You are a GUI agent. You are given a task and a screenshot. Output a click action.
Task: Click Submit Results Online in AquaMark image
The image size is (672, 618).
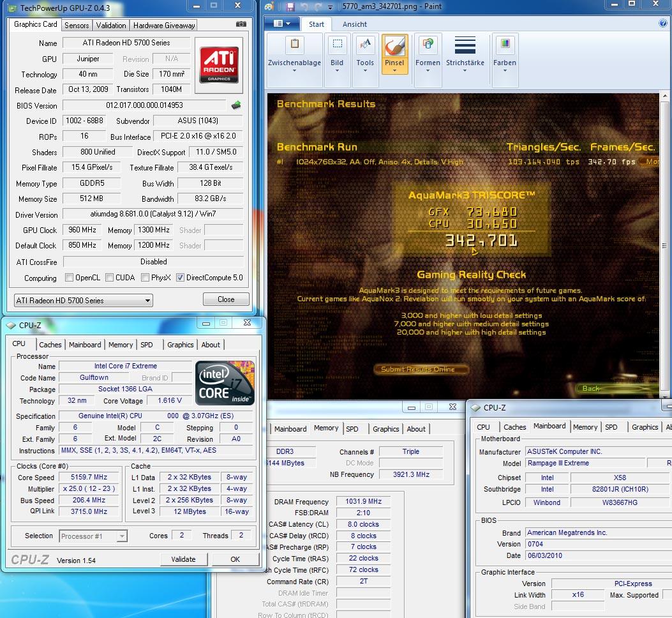click(x=420, y=369)
